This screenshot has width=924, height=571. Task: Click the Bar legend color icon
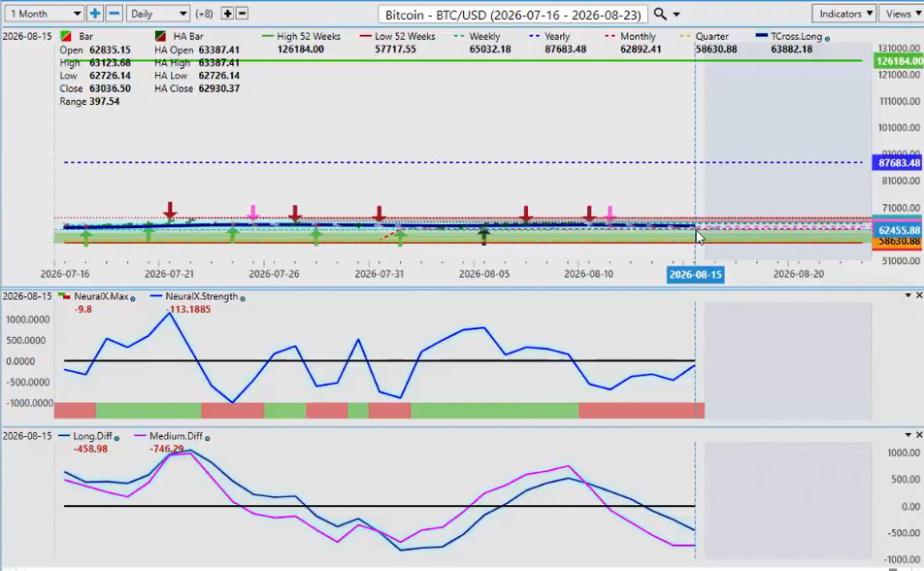(65, 37)
